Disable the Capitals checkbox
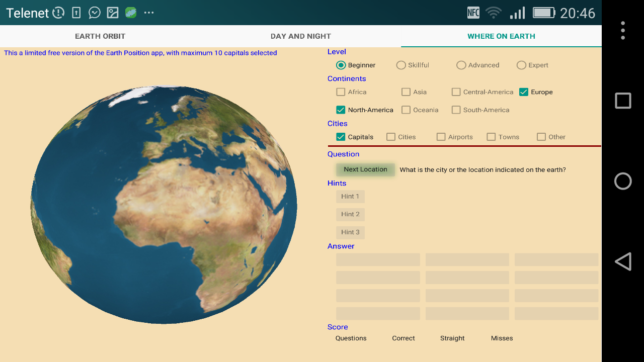This screenshot has width=644, height=362. (x=341, y=137)
